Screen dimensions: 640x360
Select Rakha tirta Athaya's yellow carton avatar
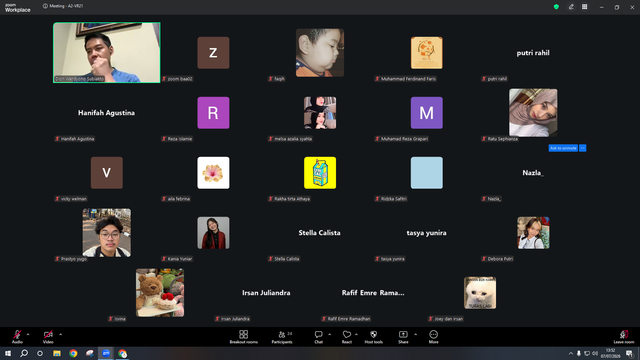tap(320, 173)
